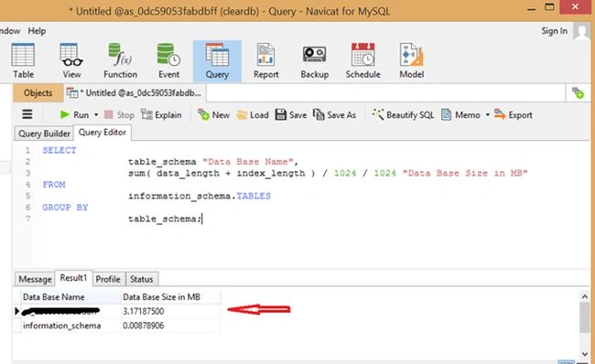Click the GROUP BY keyword in editor
The width and height of the screenshot is (595, 364).
(x=65, y=208)
